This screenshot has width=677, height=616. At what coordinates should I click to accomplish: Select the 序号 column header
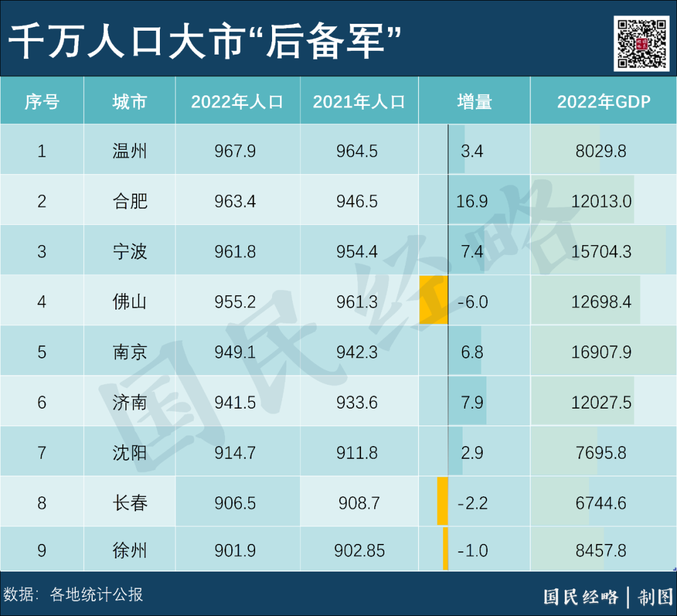pyautogui.click(x=42, y=102)
